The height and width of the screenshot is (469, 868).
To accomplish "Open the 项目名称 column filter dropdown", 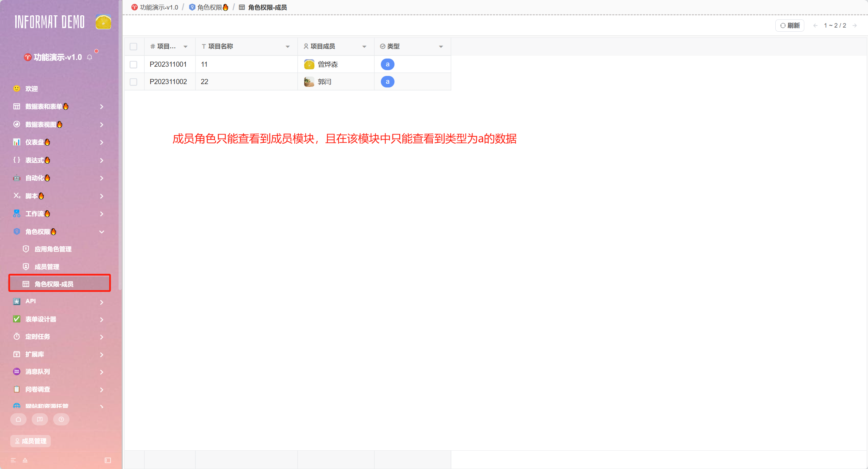I will (x=287, y=46).
